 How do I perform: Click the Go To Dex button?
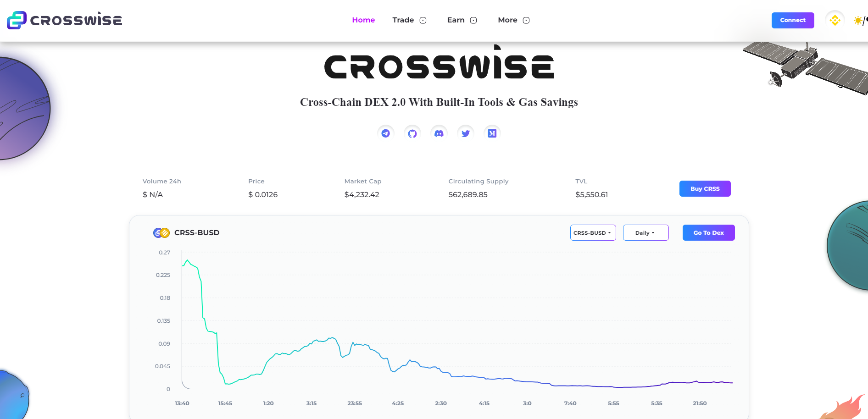tap(708, 233)
